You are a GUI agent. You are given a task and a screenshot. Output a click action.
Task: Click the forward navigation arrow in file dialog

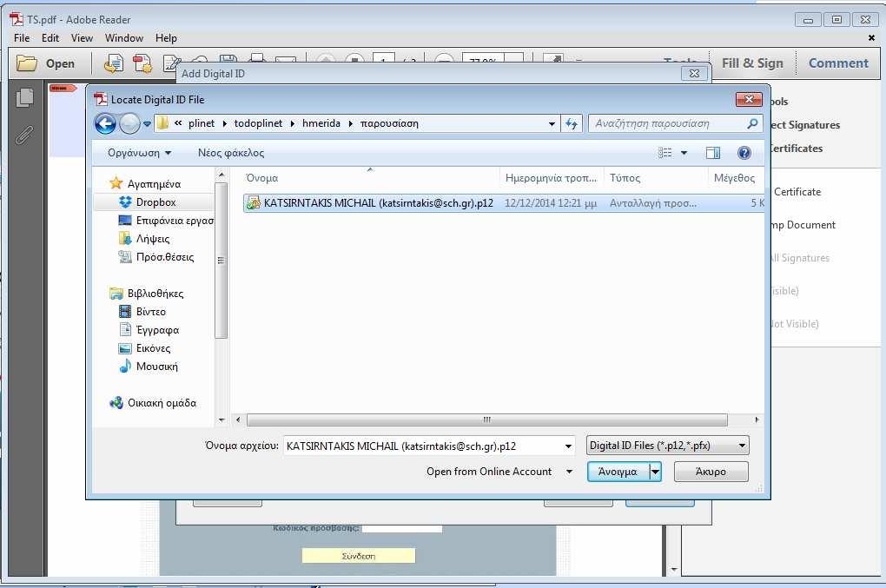(129, 123)
